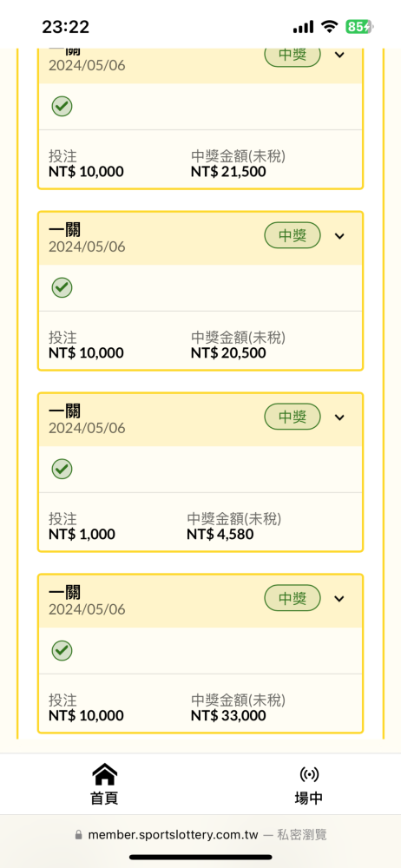Expand the ticket winning NT$ 4,580

tap(340, 418)
